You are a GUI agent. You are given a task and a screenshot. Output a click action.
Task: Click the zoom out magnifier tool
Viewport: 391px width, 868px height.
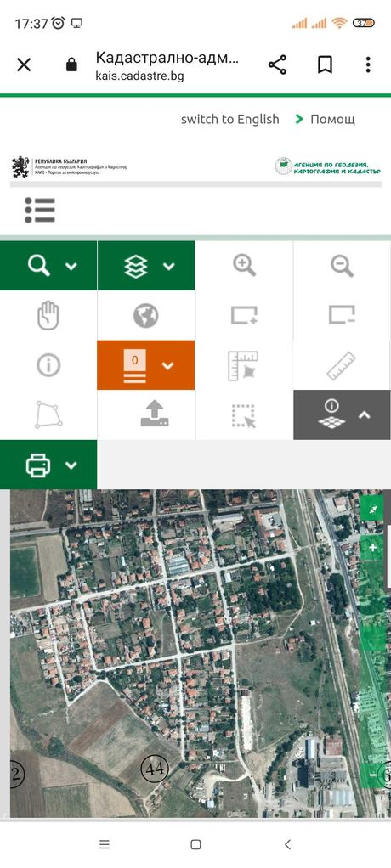(x=342, y=266)
